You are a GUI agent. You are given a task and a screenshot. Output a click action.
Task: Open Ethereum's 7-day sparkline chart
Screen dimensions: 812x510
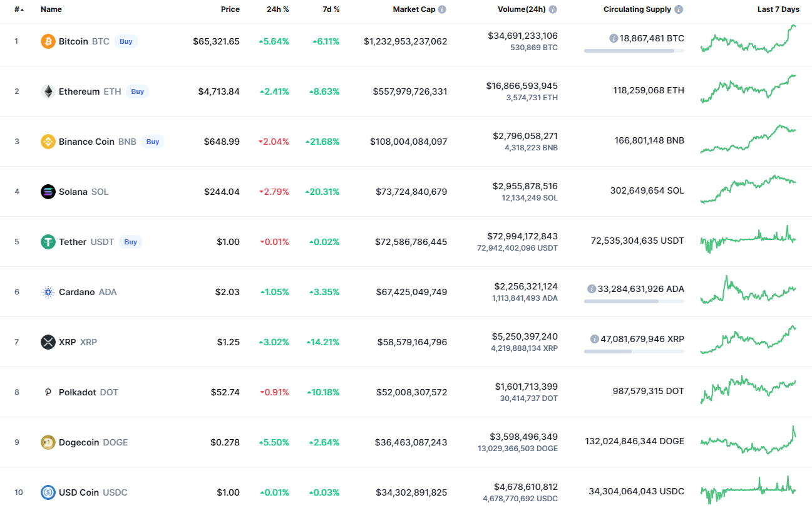pyautogui.click(x=748, y=88)
